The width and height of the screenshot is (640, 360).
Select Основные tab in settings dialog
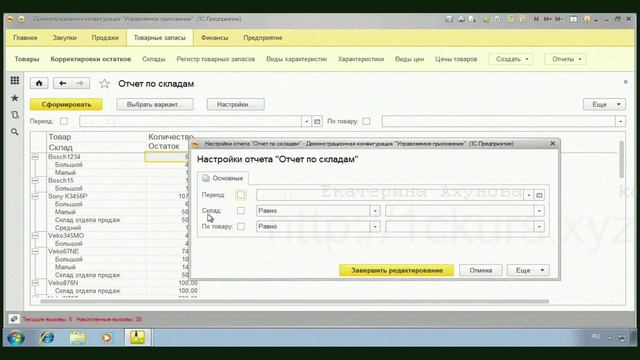pos(223,178)
